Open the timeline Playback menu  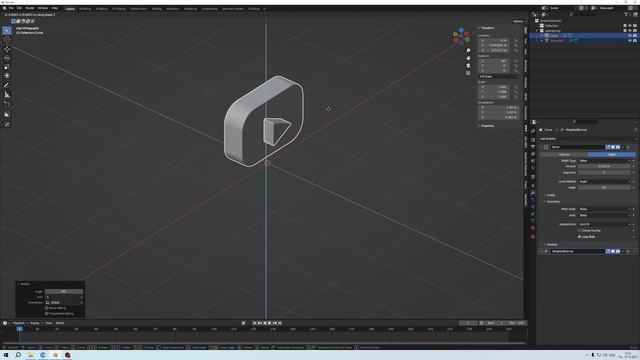19,323
